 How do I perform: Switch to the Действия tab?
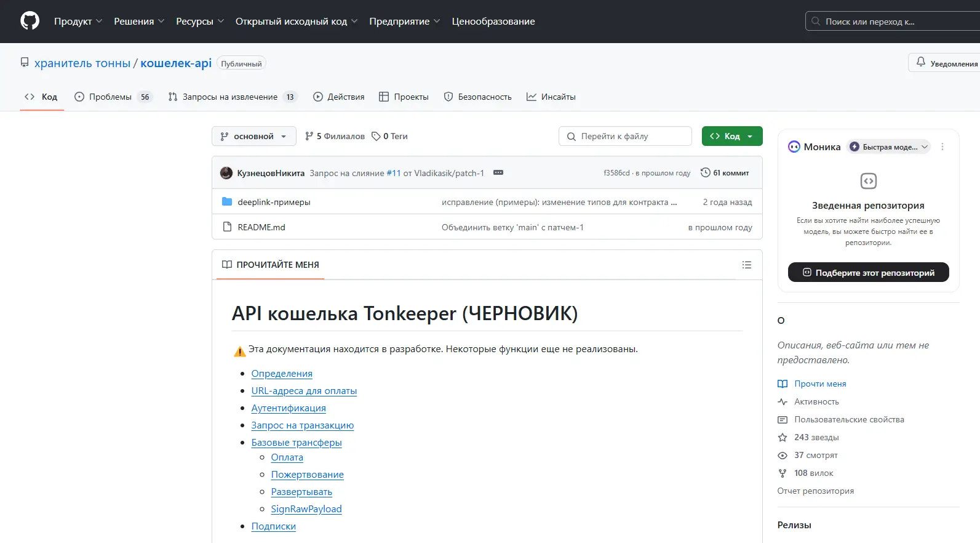[338, 97]
